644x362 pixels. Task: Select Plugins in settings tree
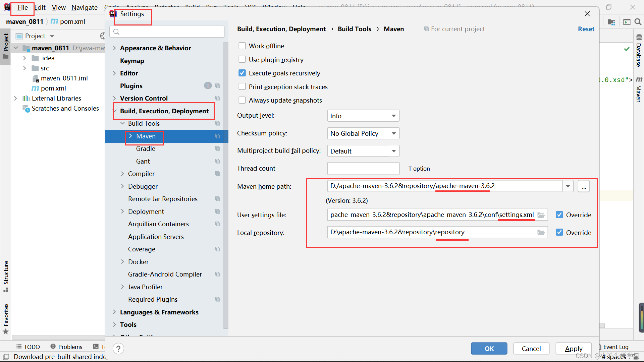tap(131, 86)
